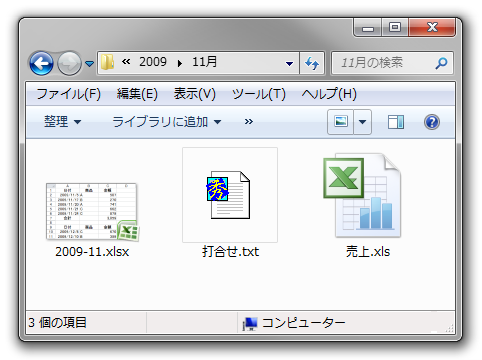This screenshot has width=482, height=360.
Task: Click the magnifier search icon
Action: (x=441, y=63)
